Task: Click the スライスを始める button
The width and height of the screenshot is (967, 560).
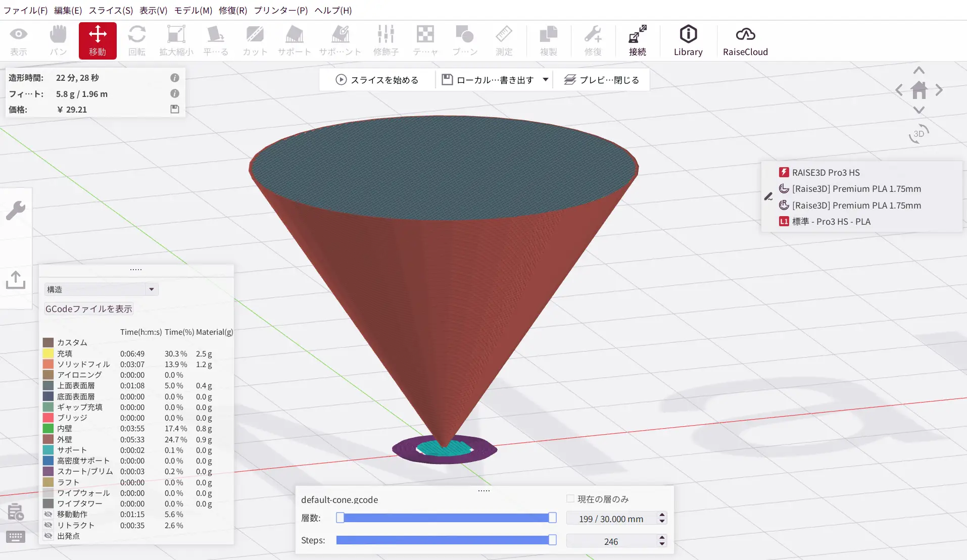Action: click(377, 80)
